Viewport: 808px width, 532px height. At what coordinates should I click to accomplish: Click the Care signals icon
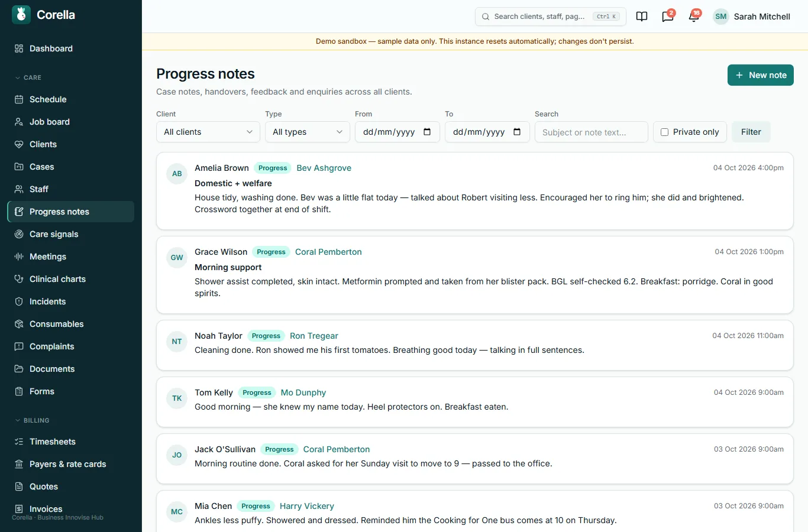(x=19, y=234)
